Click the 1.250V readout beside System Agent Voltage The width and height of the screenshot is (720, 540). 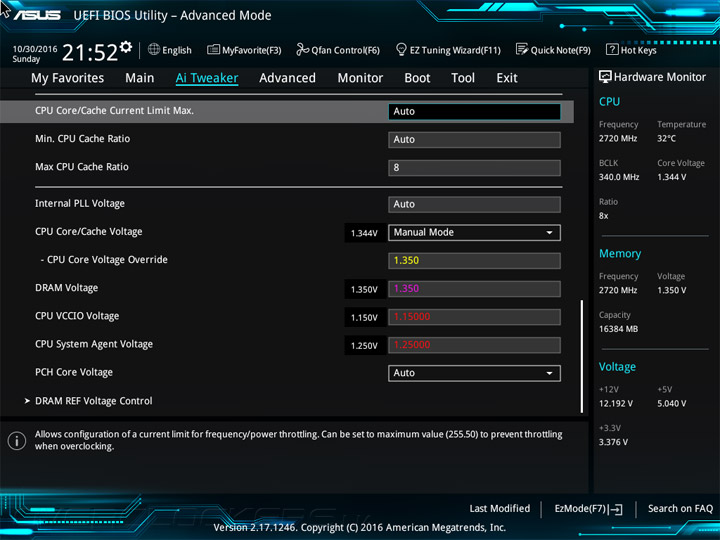[x=365, y=345]
